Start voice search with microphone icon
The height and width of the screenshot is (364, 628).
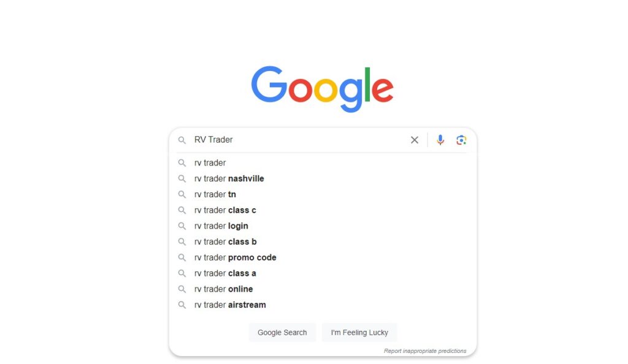440,140
